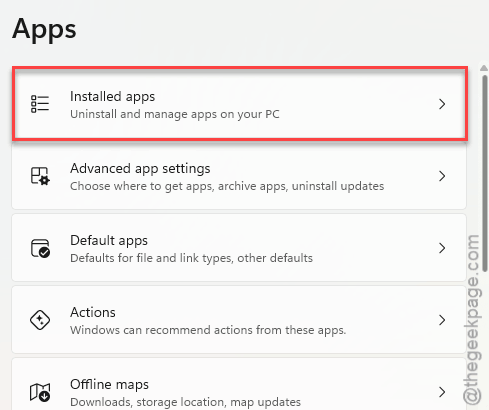
Task: Click 'Windows can recommend actions' description
Action: tap(208, 330)
